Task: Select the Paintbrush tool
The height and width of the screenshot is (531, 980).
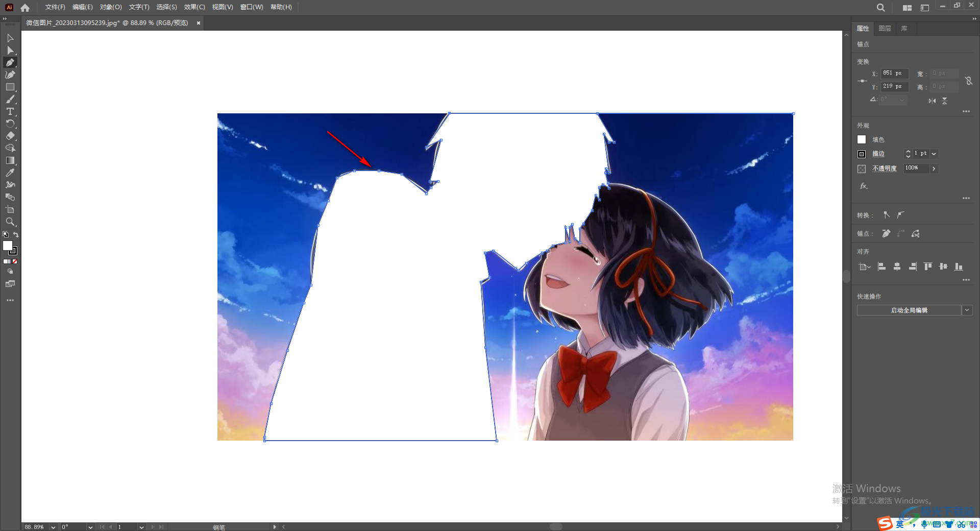Action: pos(10,100)
